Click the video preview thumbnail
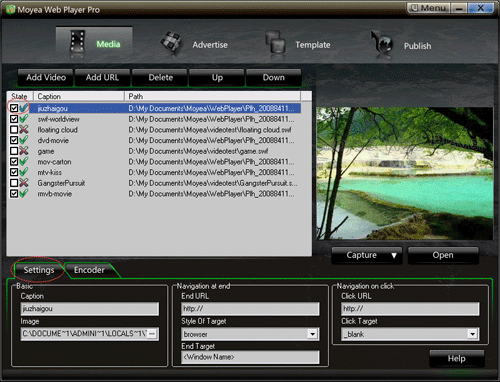Screen dimensions: 500x382 click(x=405, y=173)
